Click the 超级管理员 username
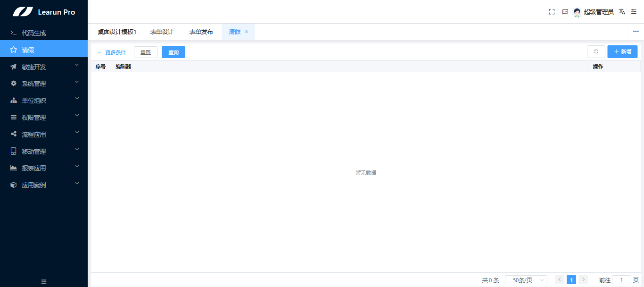Image resolution: width=644 pixels, height=287 pixels. [x=599, y=12]
